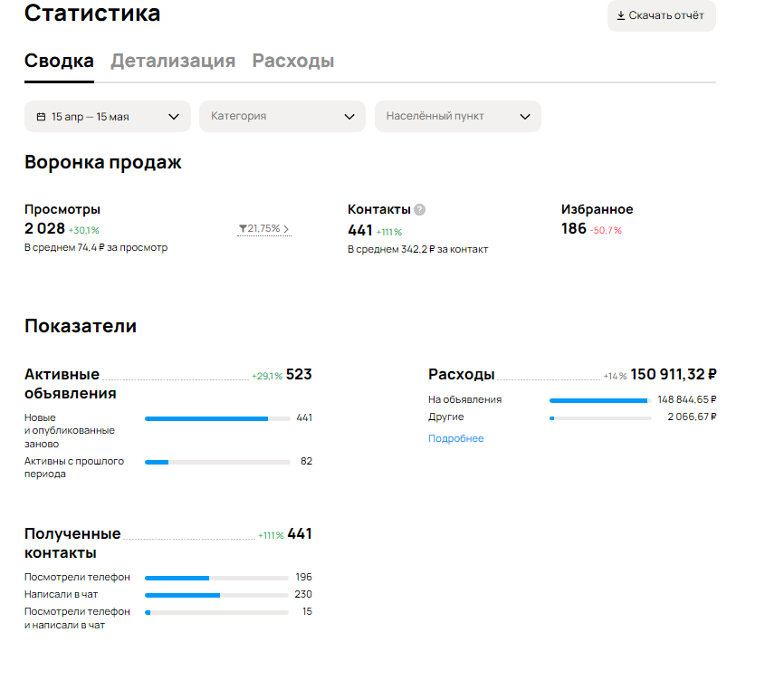Switch to the Детализация tab
The width and height of the screenshot is (784, 690).
[173, 61]
